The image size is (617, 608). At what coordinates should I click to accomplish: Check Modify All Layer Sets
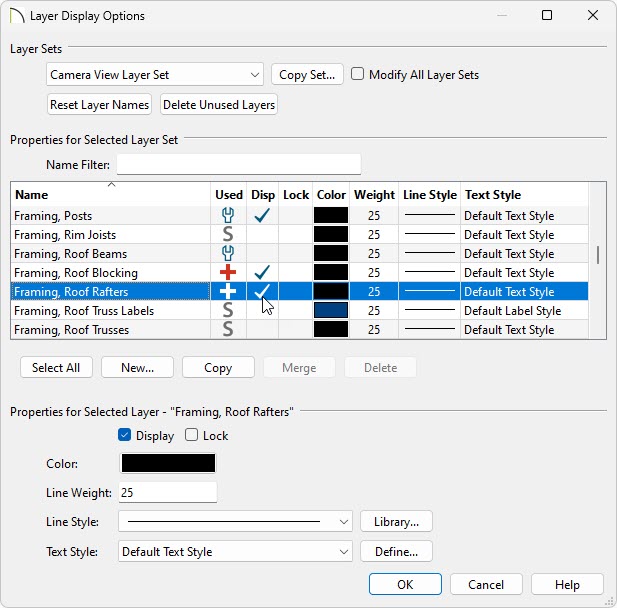click(x=357, y=74)
